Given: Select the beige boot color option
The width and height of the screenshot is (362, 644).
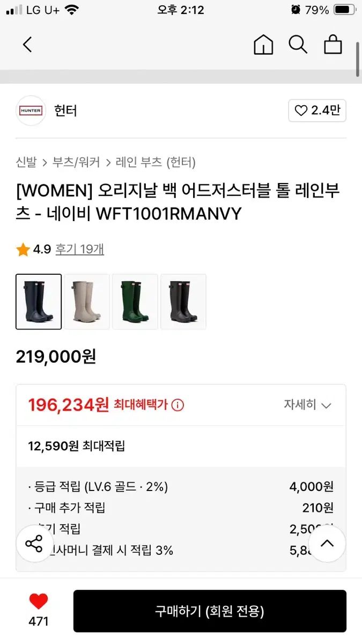Looking at the screenshot, I should coord(87,302).
